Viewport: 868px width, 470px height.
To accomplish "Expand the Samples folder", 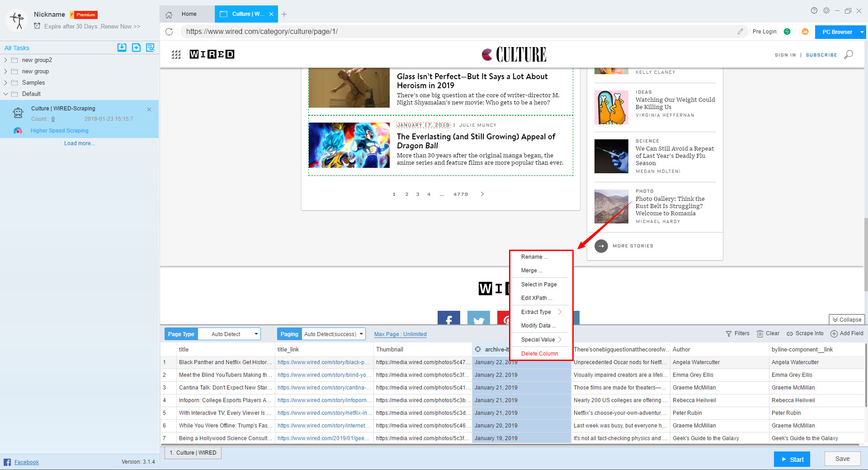I will 5,82.
